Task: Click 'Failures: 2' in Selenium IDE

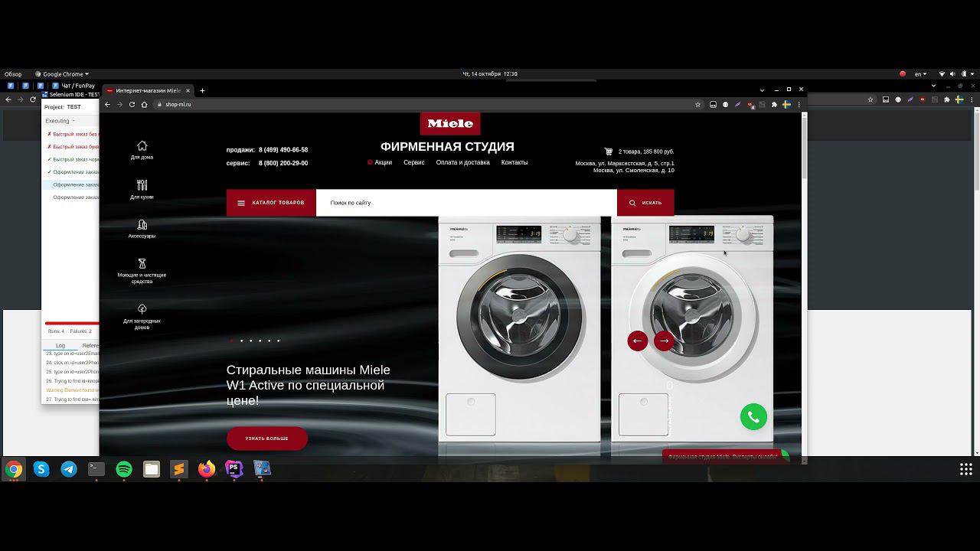Action: pos(81,331)
